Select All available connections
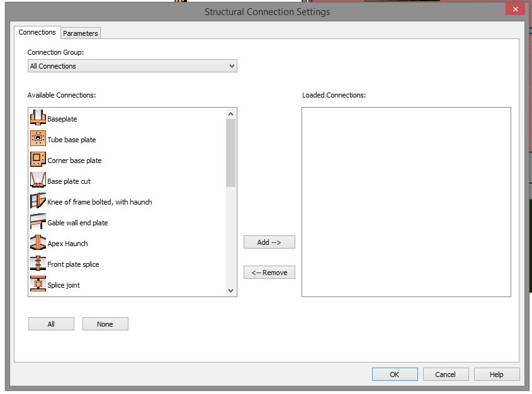Screen dimensions: 532x394 [x=51, y=324]
